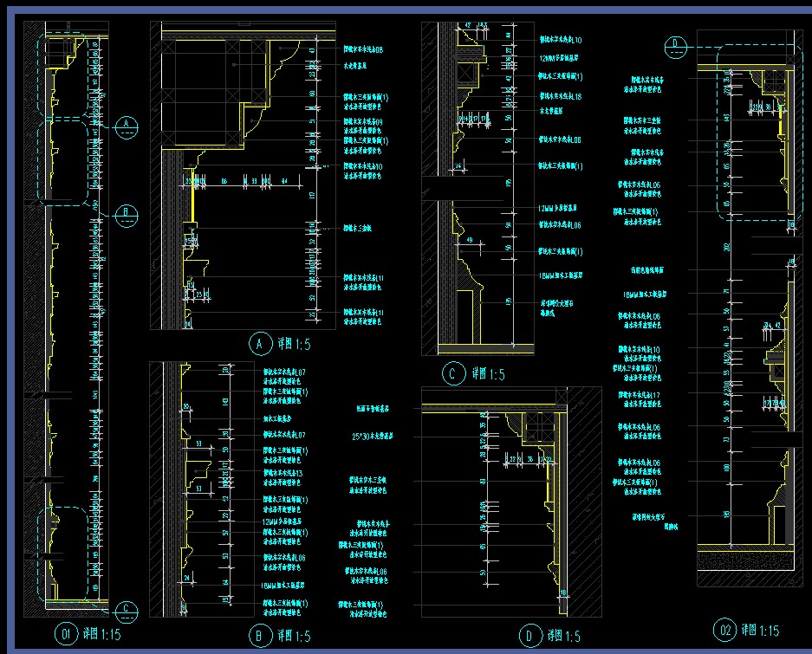
Task: Click callout bubble D above detail 02
Action: (x=676, y=47)
